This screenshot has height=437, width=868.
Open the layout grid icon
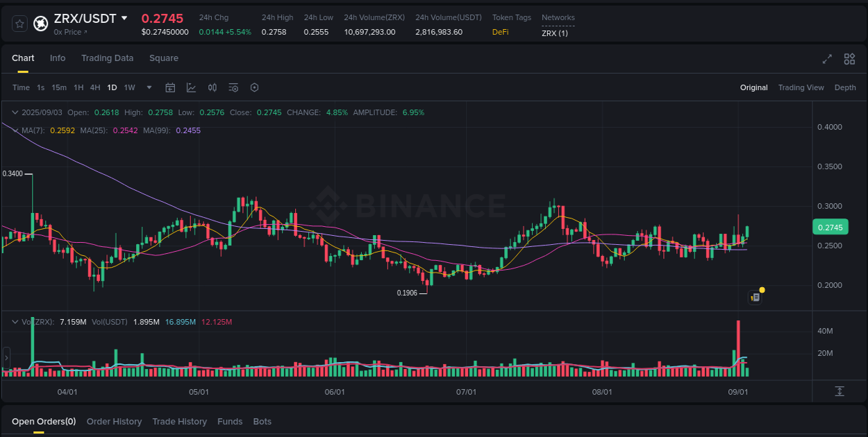(x=849, y=59)
